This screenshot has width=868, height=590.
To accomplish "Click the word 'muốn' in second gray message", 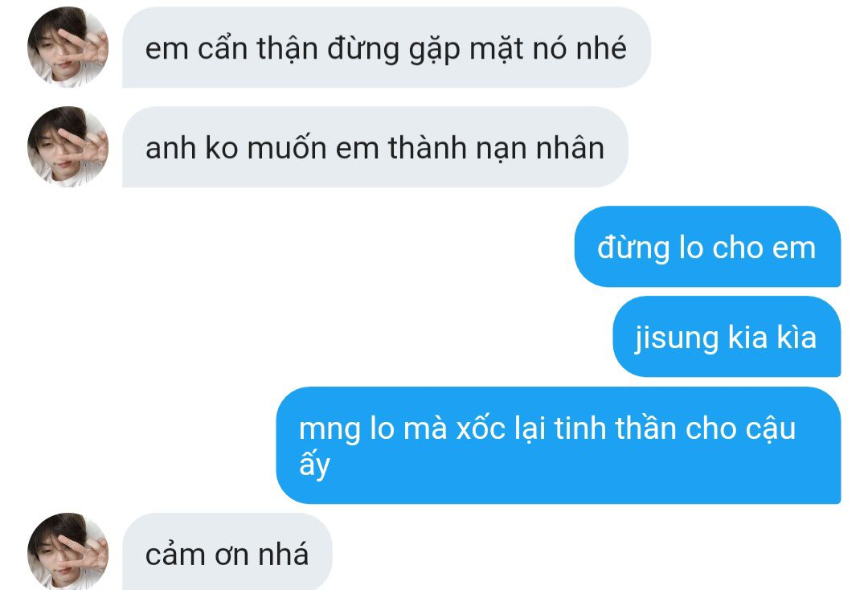I will pos(287,149).
